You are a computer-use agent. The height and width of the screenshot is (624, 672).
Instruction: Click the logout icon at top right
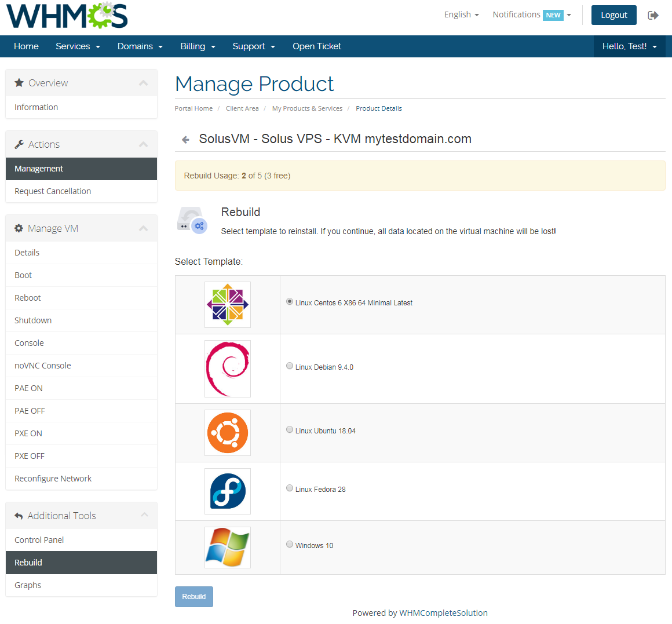click(x=653, y=16)
